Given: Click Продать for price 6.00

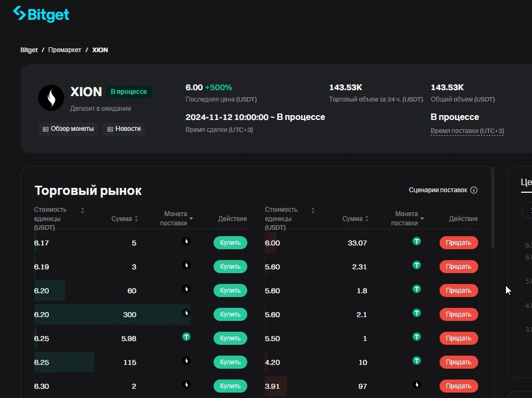Looking at the screenshot, I should tap(459, 243).
